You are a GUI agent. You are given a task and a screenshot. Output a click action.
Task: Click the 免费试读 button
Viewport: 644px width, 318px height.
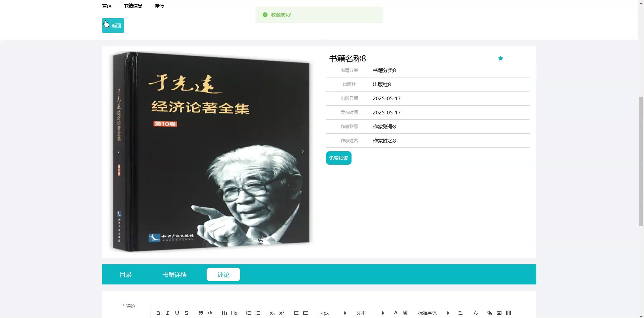pos(339,158)
